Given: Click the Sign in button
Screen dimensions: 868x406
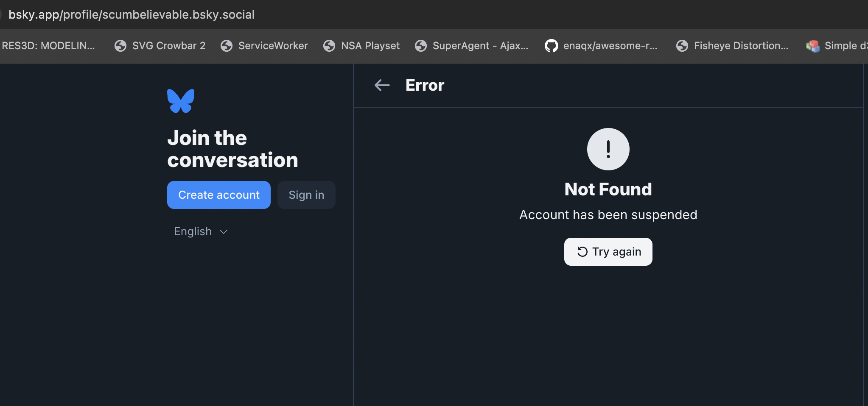Looking at the screenshot, I should coord(306,195).
